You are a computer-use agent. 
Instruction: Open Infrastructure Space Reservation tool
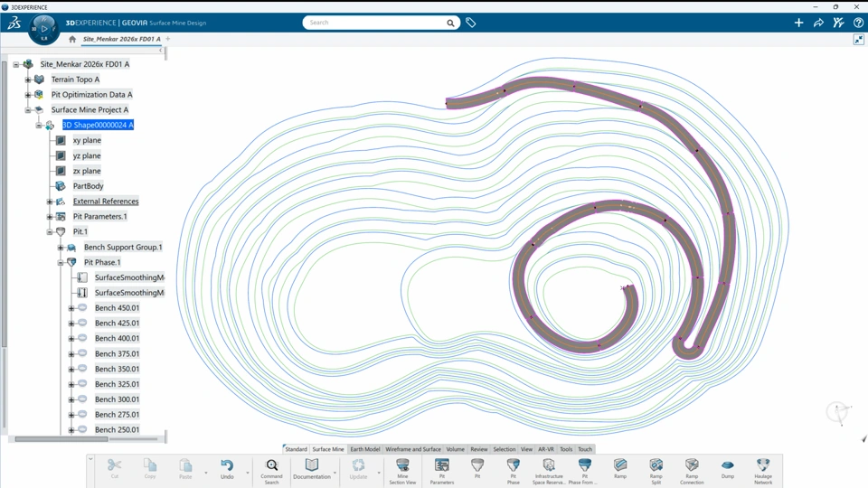(549, 471)
